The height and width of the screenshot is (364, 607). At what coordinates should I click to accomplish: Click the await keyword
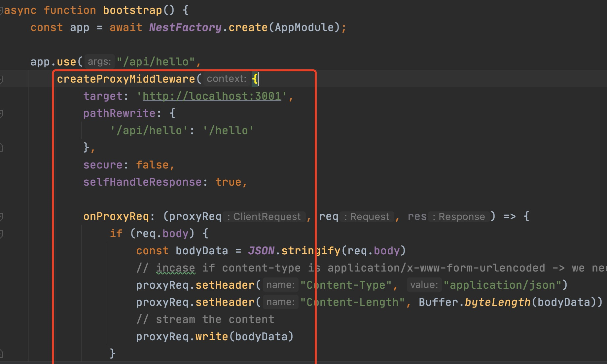[x=126, y=27]
